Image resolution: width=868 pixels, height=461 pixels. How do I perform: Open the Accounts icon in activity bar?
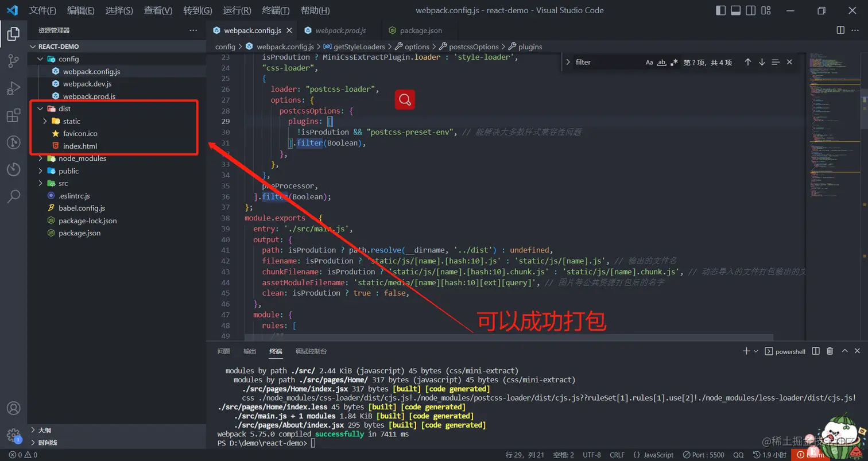(13, 408)
